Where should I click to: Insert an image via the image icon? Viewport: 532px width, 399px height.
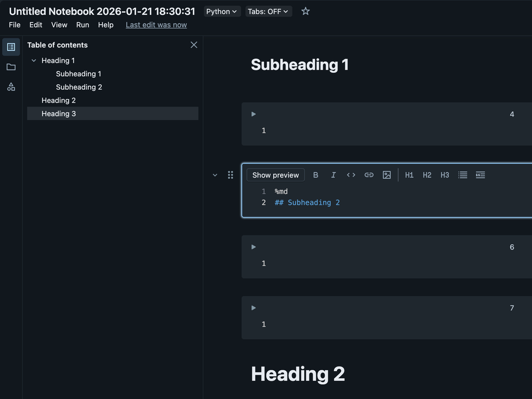click(387, 174)
